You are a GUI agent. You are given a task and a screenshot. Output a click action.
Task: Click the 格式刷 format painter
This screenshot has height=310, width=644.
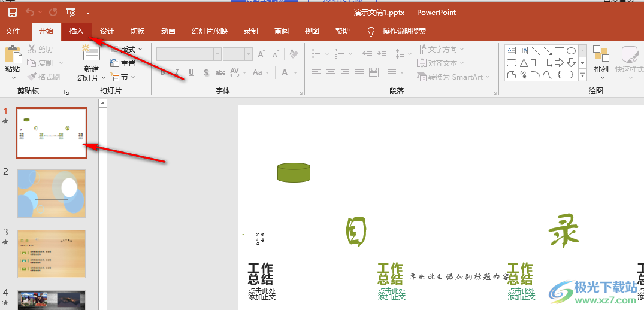44,77
